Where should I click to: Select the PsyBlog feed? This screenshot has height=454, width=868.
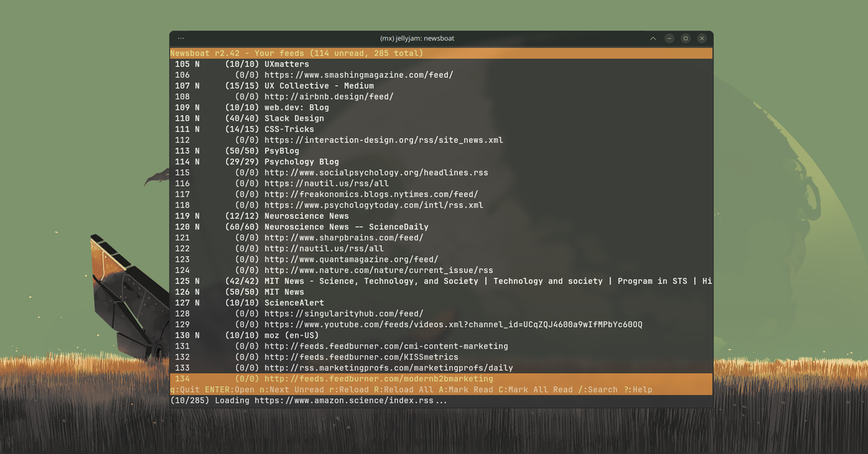(281, 151)
